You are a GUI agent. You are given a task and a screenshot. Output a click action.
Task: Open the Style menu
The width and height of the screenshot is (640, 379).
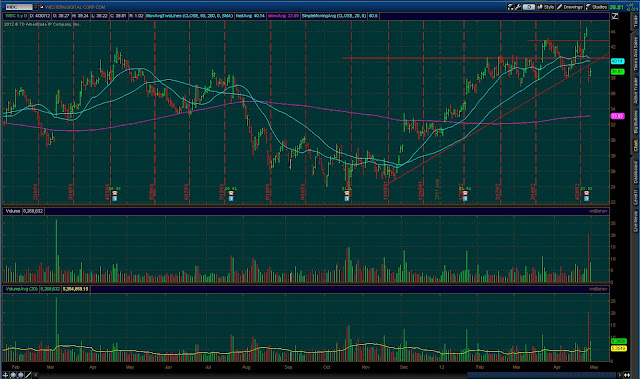point(546,7)
